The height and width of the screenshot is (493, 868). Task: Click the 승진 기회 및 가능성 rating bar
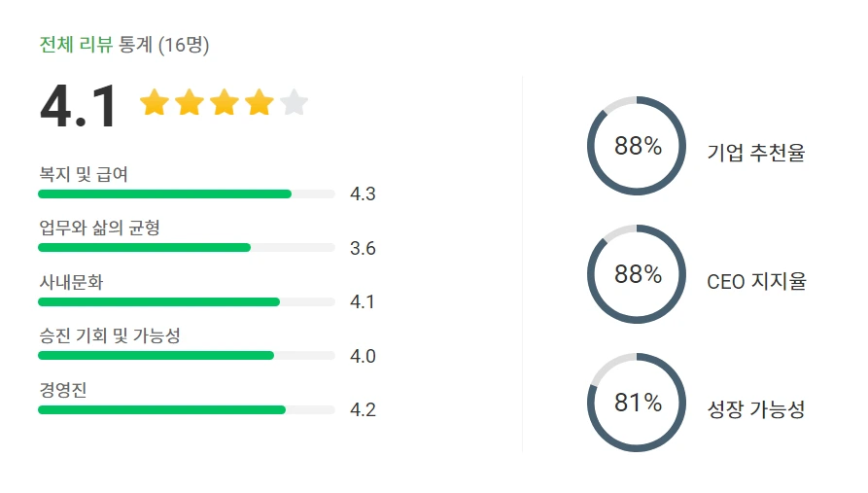(x=187, y=356)
